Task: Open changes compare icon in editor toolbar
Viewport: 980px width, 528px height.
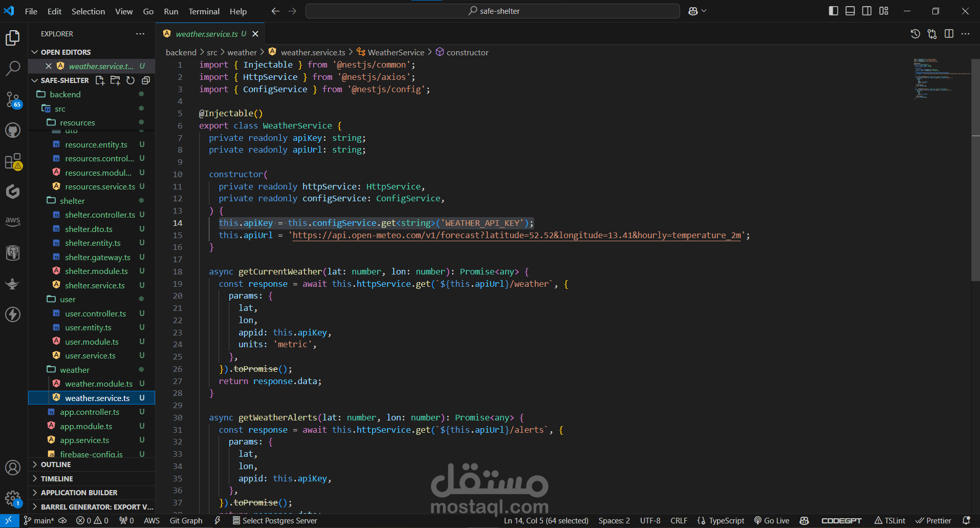Action: click(x=932, y=34)
